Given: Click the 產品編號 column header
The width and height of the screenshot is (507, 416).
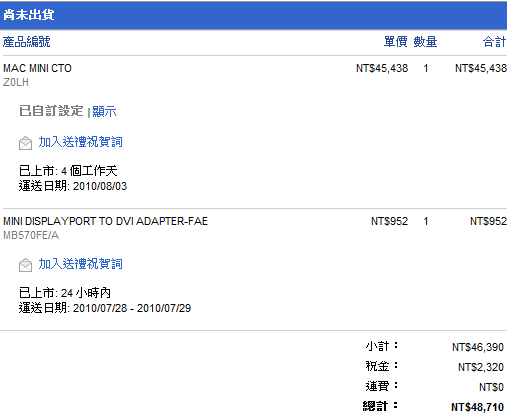Looking at the screenshot, I should click(x=27, y=42).
